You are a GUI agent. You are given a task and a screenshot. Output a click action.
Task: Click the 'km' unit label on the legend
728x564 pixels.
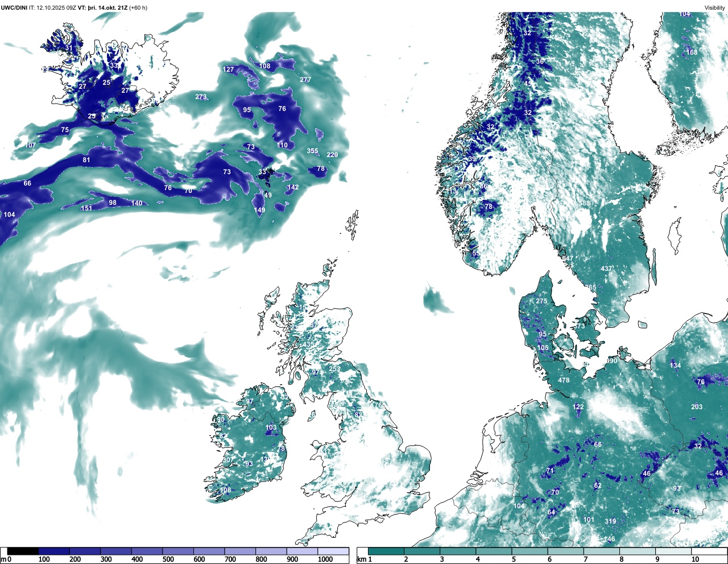[361, 559]
